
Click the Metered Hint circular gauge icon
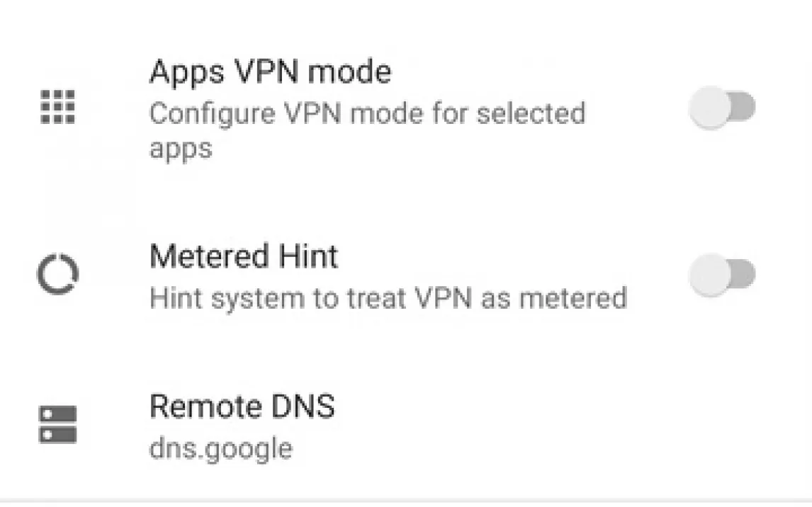57,275
